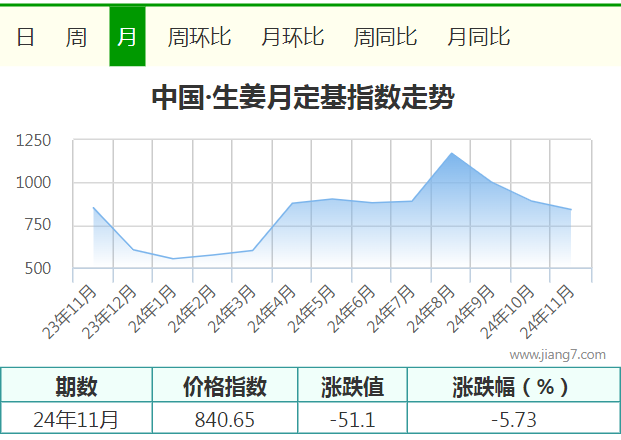This screenshot has width=621, height=440.
Task: Click the -5.73 percent change cell
Action: point(514,419)
